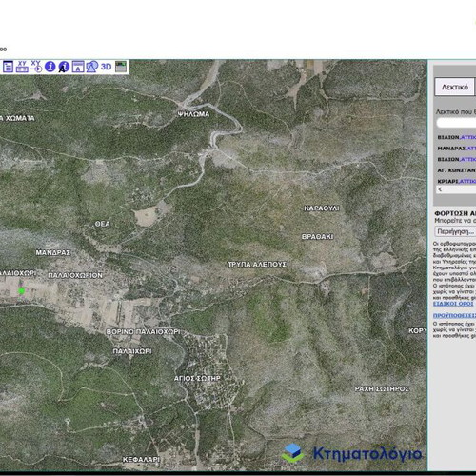Switch to 3D view

[x=106, y=67]
